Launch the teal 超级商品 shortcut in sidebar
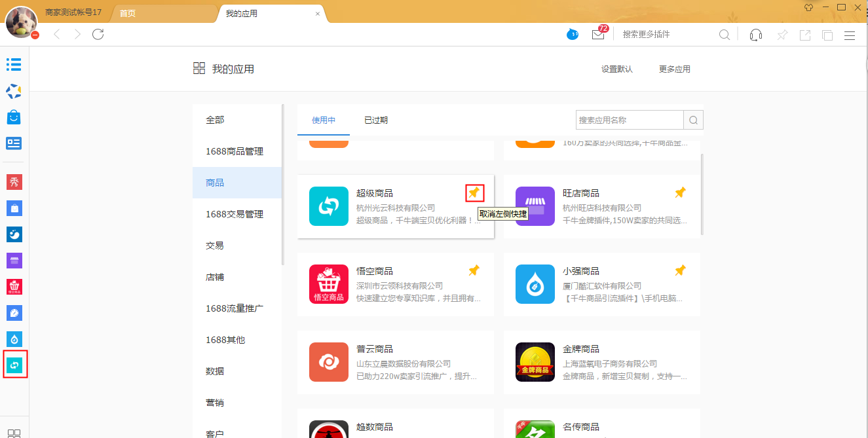Screen dimensions: 868x438 tap(14, 365)
